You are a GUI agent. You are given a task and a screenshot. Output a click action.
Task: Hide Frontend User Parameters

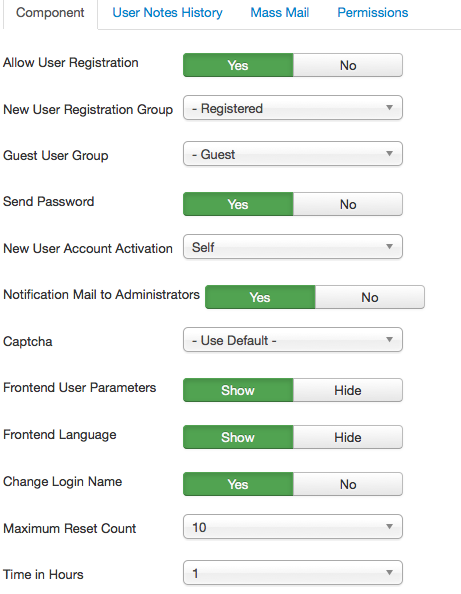(x=348, y=390)
